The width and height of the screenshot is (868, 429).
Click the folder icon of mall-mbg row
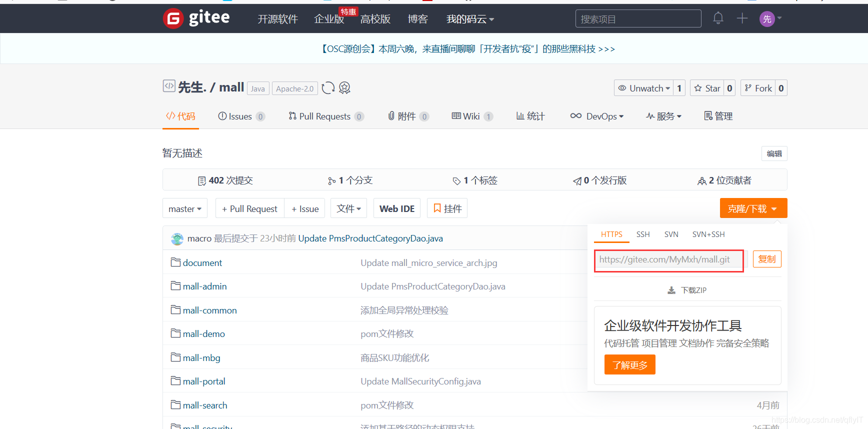coord(175,357)
